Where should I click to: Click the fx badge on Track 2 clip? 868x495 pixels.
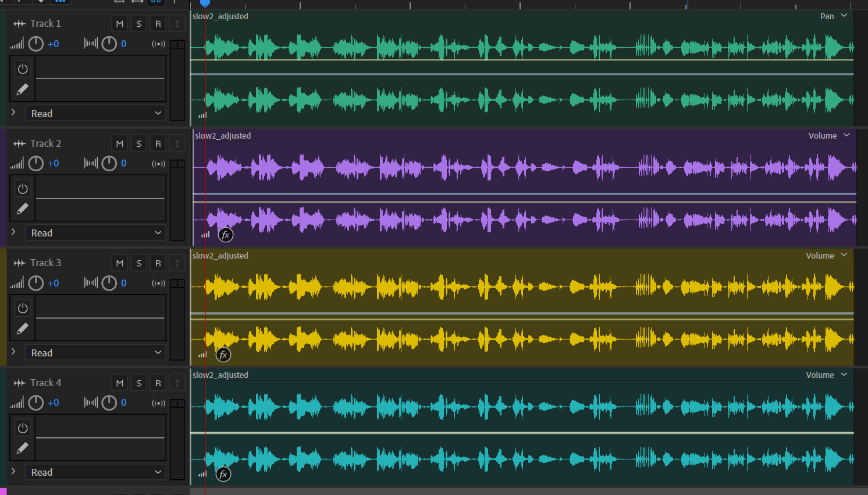(x=225, y=235)
